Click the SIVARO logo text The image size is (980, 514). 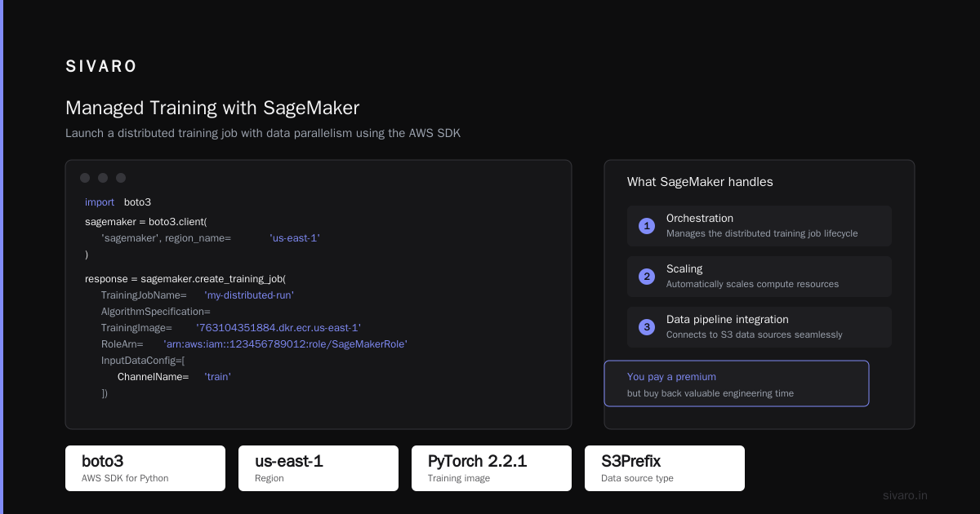pyautogui.click(x=101, y=67)
